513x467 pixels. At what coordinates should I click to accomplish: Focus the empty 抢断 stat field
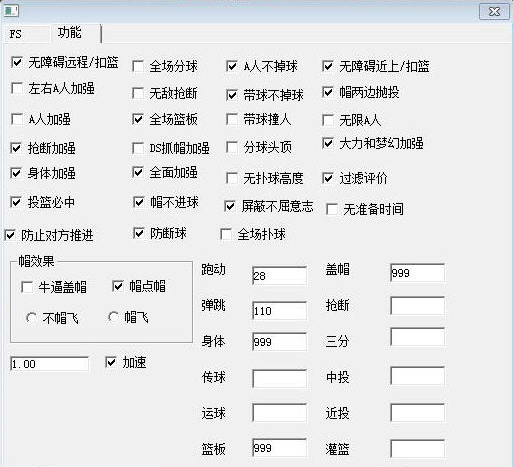tap(417, 306)
